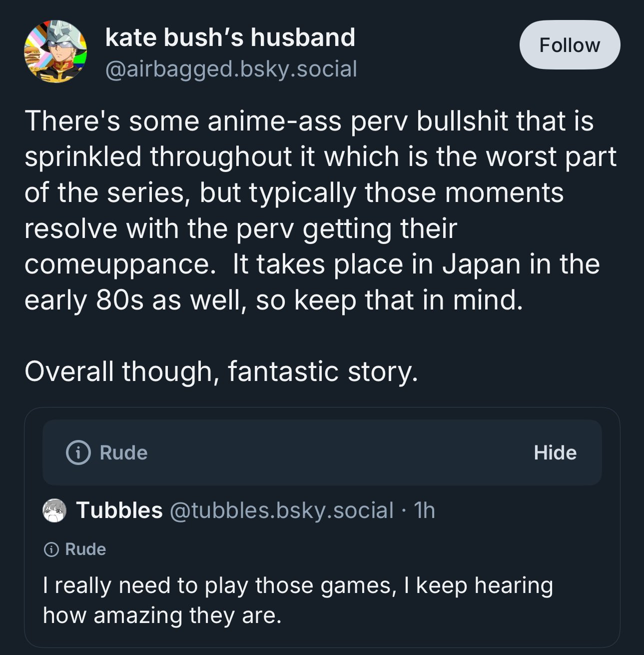Open kate bush's husband profile avatar

click(55, 51)
